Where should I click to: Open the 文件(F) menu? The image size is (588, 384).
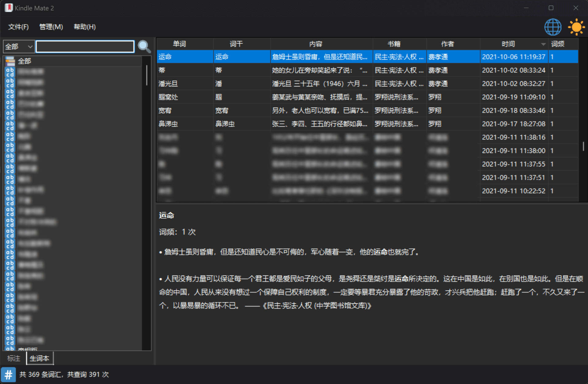pyautogui.click(x=18, y=27)
